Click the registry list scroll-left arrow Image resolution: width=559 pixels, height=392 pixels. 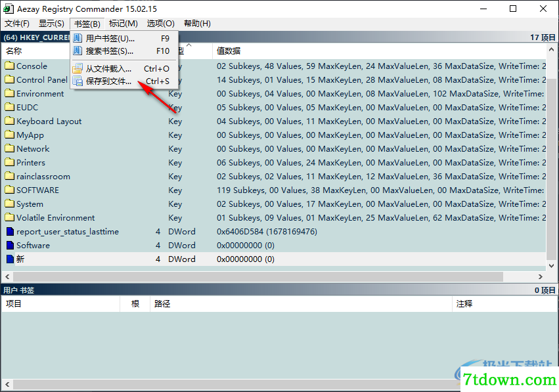7,276
